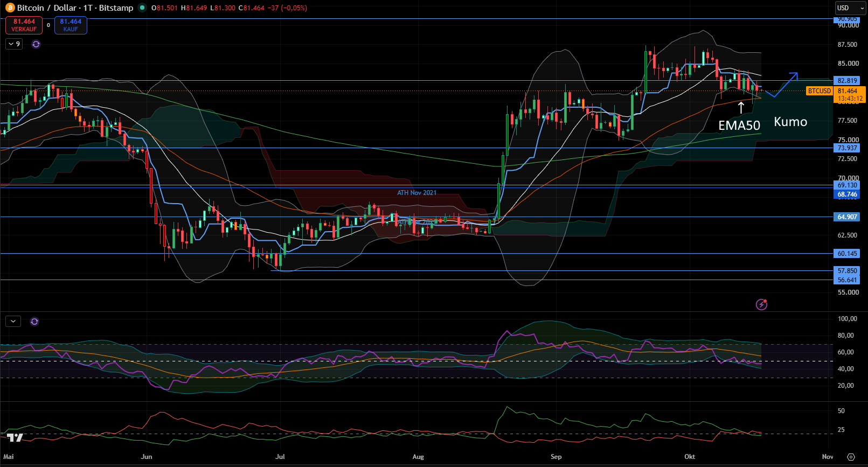
Task: Click the Jun label on time axis
Action: coord(147,457)
